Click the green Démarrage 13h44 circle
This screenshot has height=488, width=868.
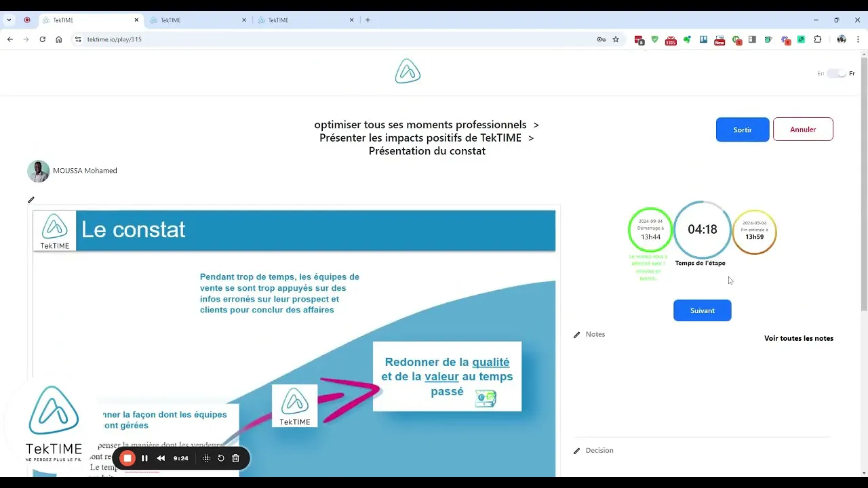pos(650,230)
